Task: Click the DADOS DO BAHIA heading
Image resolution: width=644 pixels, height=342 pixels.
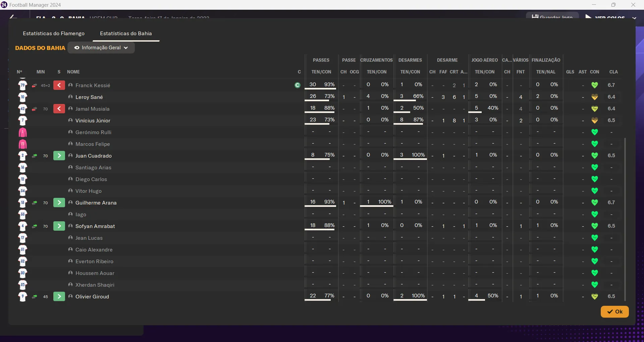Action: tap(40, 48)
